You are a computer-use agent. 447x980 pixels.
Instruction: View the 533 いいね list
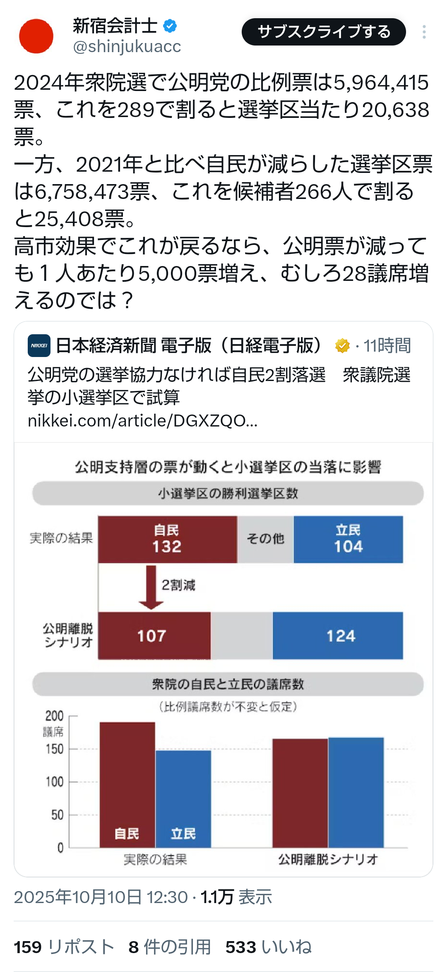(x=268, y=947)
